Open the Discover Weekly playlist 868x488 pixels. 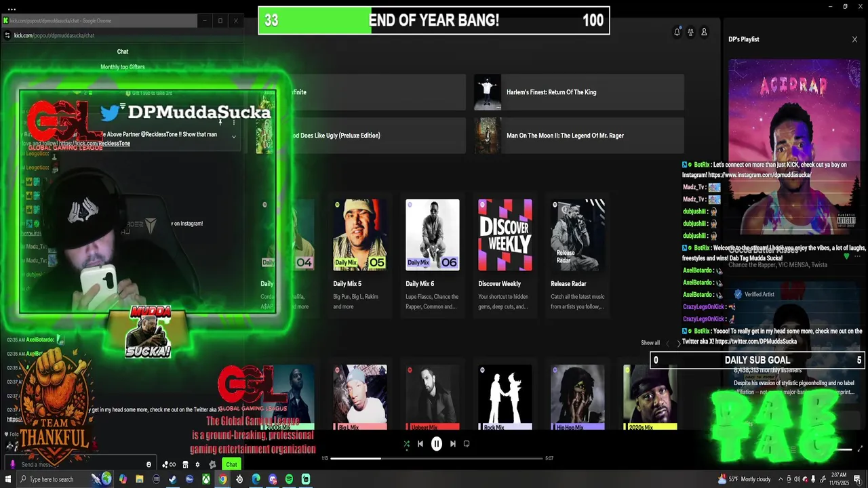tap(505, 255)
